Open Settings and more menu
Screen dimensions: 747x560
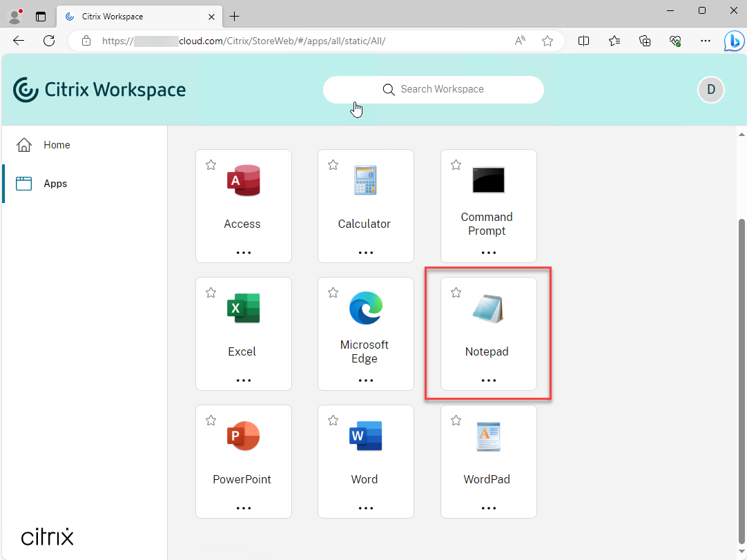pyautogui.click(x=706, y=41)
